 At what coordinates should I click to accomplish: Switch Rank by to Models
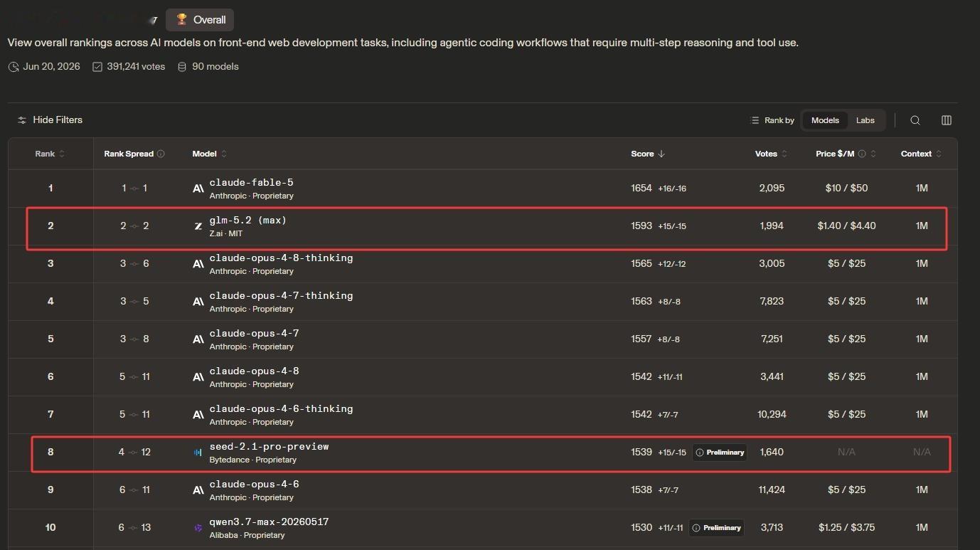(x=825, y=120)
